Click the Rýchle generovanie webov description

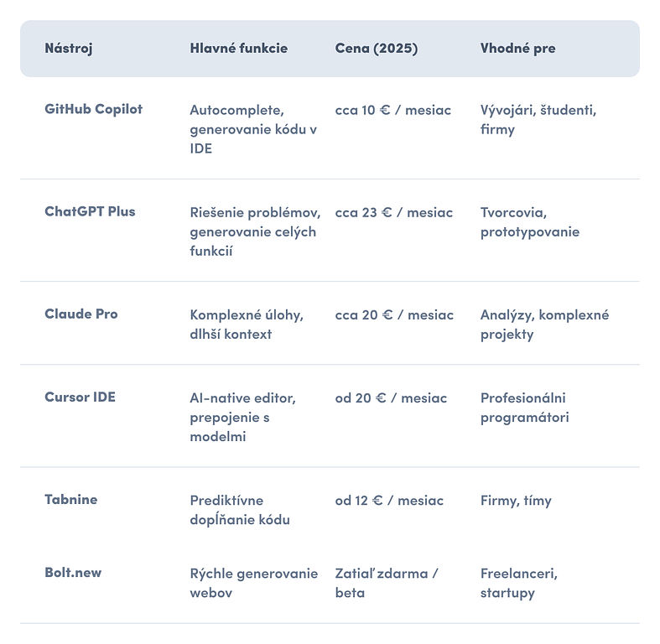point(254,583)
